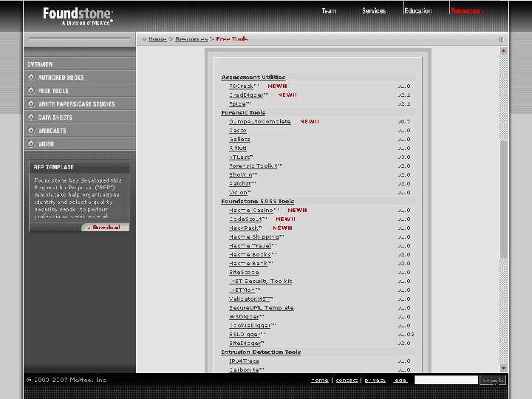This screenshot has width=532, height=399.
Task: Open White Papers/Case Studies section
Action: (x=76, y=104)
